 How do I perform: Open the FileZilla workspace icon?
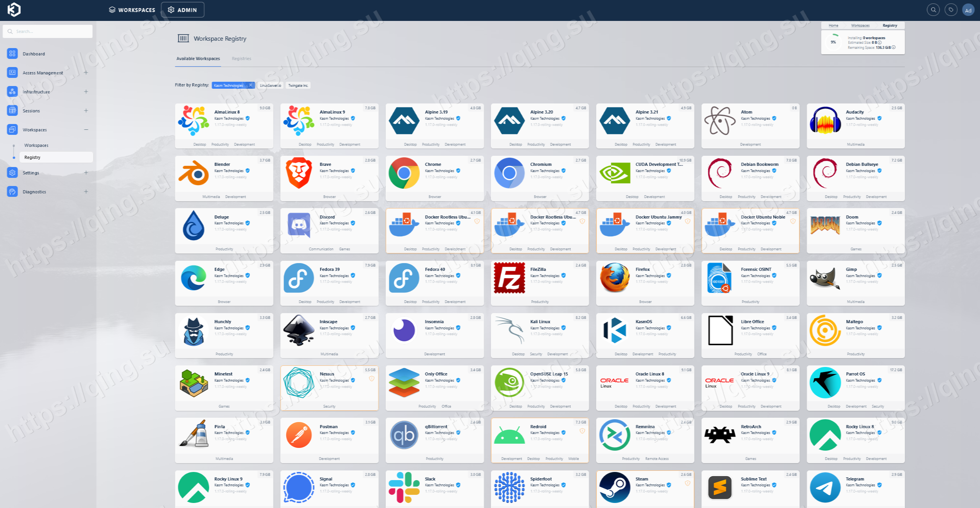[509, 278]
